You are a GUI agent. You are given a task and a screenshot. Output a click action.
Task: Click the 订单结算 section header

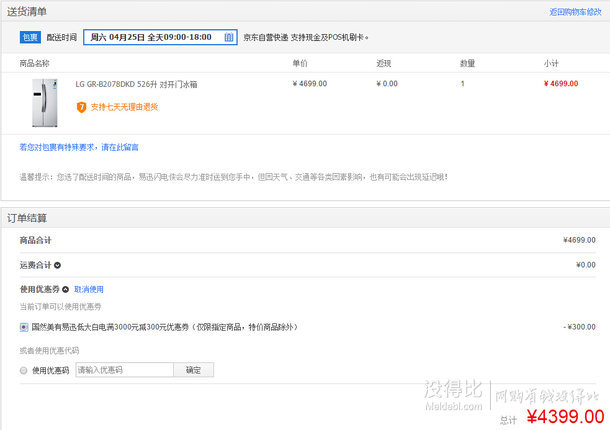27,218
